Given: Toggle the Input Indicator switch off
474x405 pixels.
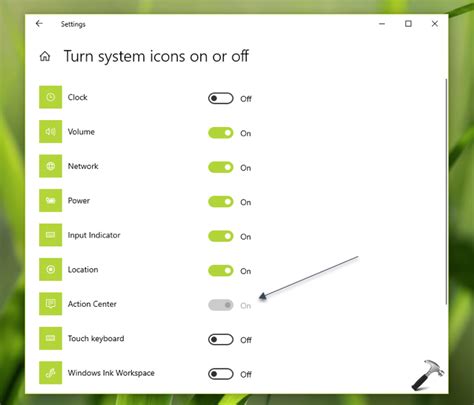Looking at the screenshot, I should click(221, 236).
